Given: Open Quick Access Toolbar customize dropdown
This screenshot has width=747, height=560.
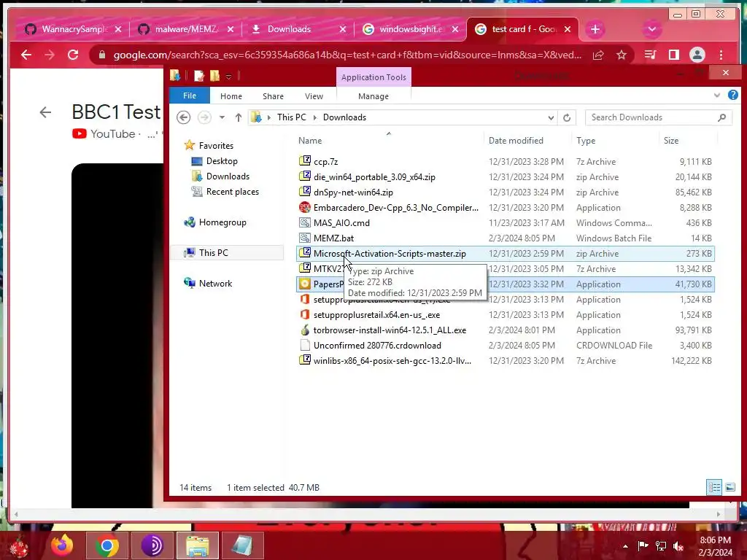Looking at the screenshot, I should coord(228,76).
